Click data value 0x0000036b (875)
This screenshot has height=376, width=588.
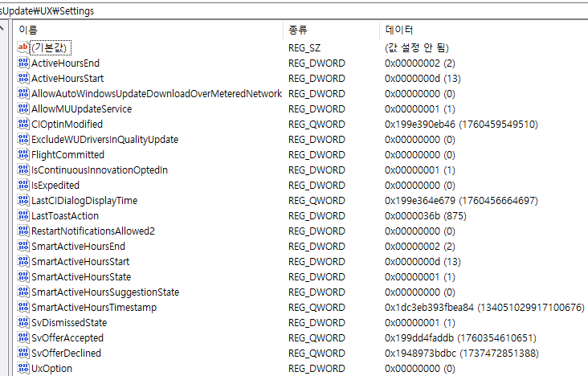pos(425,216)
